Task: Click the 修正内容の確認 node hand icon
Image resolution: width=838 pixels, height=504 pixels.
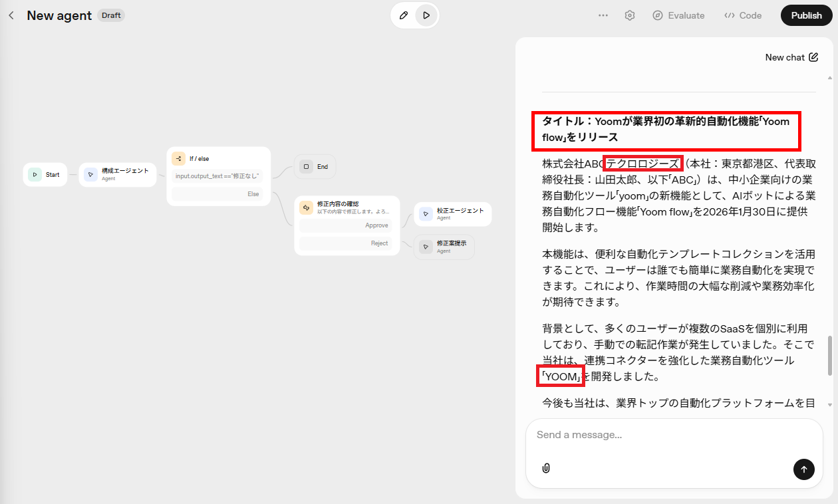Action: pyautogui.click(x=306, y=207)
